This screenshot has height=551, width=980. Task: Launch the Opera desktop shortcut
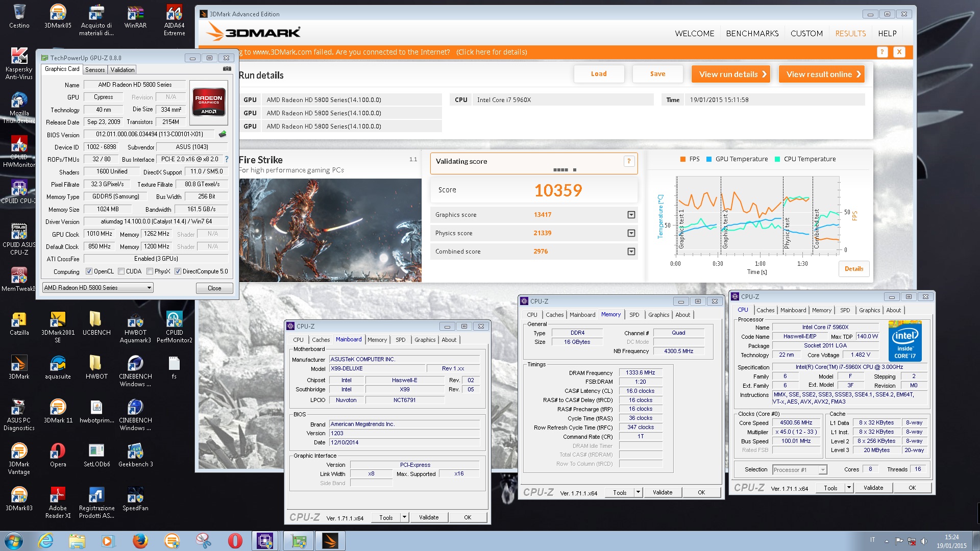(x=58, y=455)
